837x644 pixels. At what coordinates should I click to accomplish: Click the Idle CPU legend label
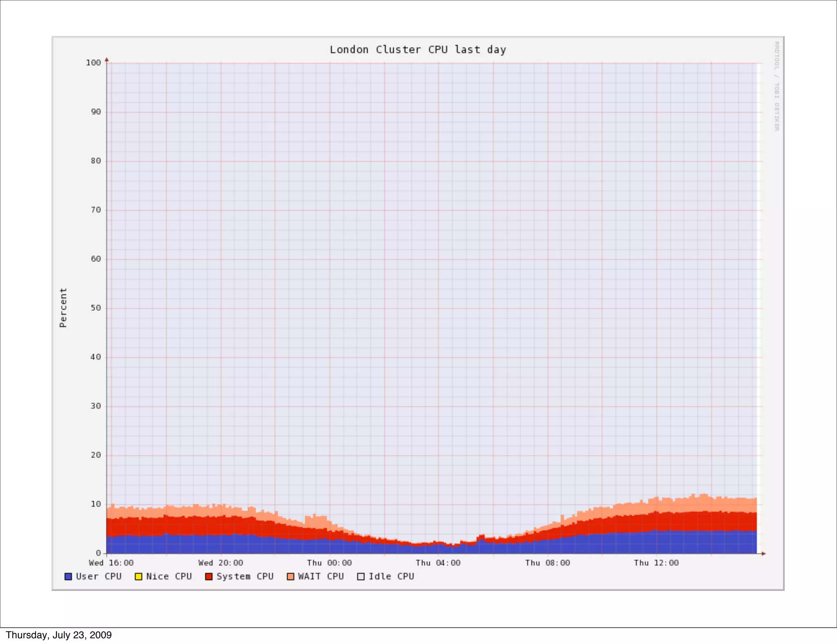[x=391, y=577]
